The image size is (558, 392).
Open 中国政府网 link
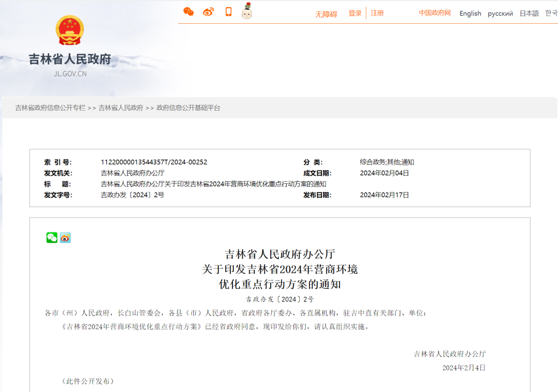coord(435,13)
